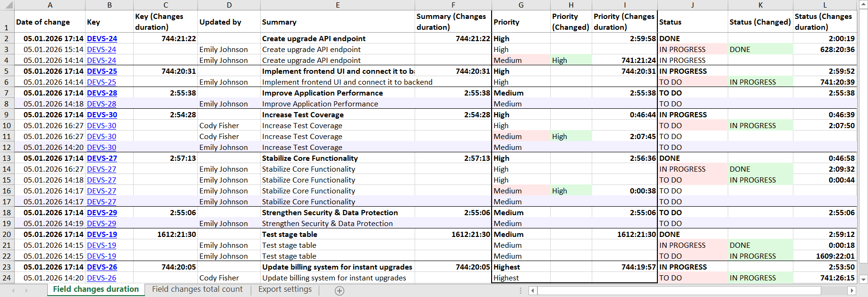Image resolution: width=868 pixels, height=297 pixels.
Task: Open DEVS-30 link in row 9
Action: coord(102,115)
